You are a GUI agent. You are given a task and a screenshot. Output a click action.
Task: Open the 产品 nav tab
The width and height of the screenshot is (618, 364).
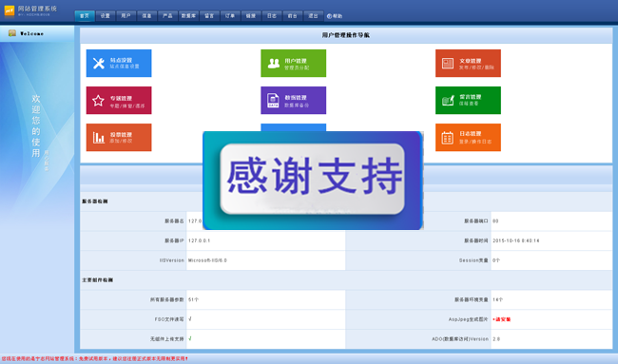click(167, 16)
